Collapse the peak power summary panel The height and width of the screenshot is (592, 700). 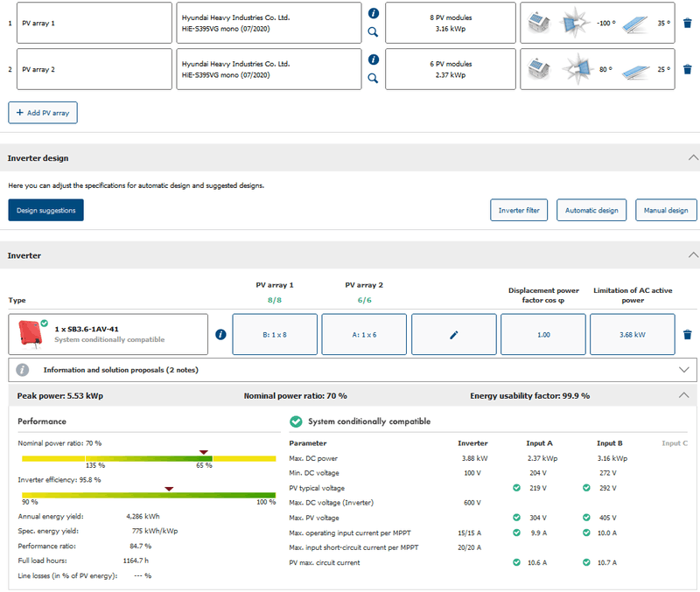[684, 395]
